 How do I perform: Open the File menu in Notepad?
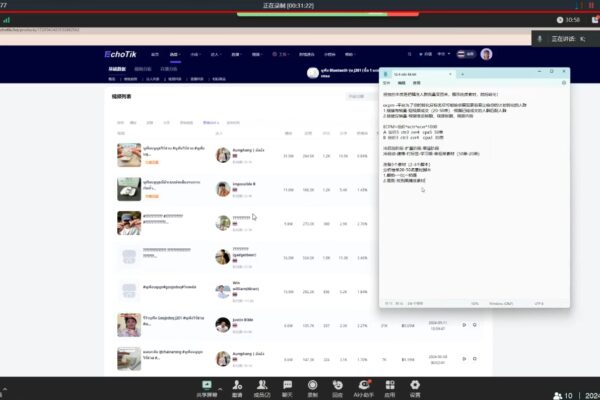point(386,83)
